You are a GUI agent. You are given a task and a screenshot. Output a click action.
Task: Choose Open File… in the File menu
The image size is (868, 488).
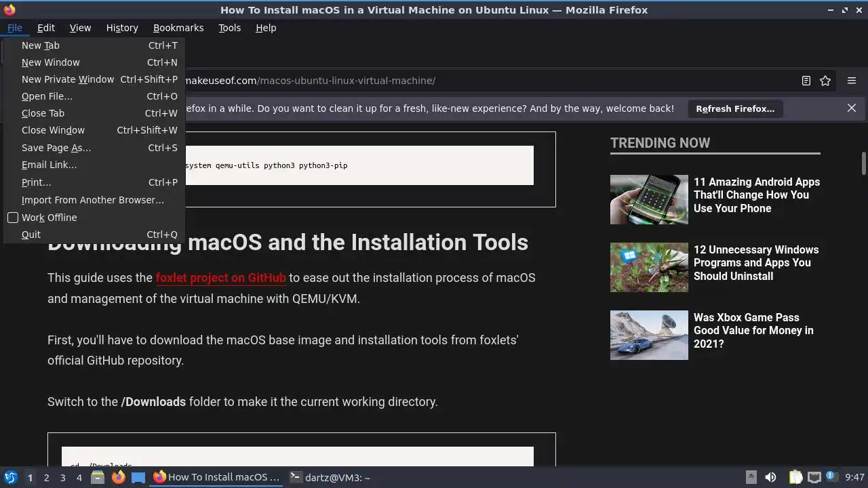(94, 96)
